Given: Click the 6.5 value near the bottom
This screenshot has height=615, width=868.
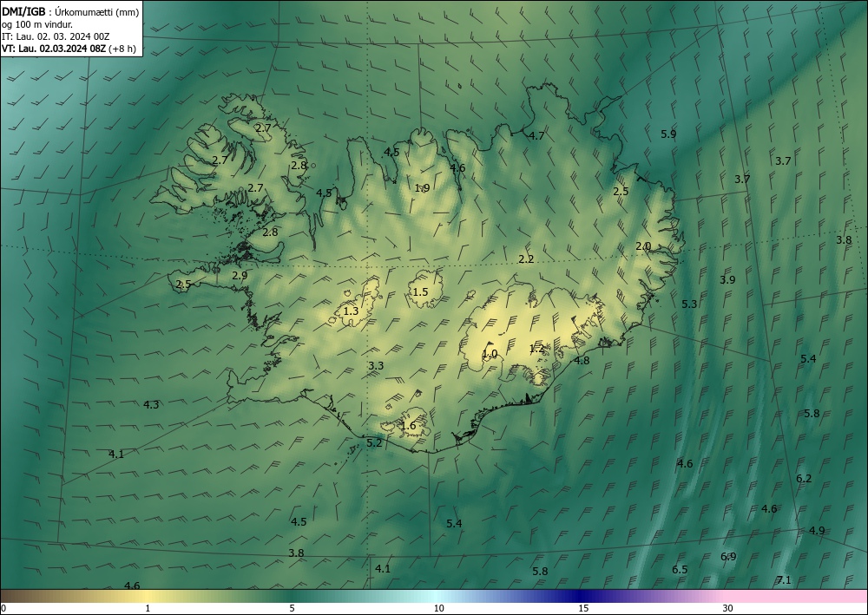Looking at the screenshot, I should click(x=680, y=570).
